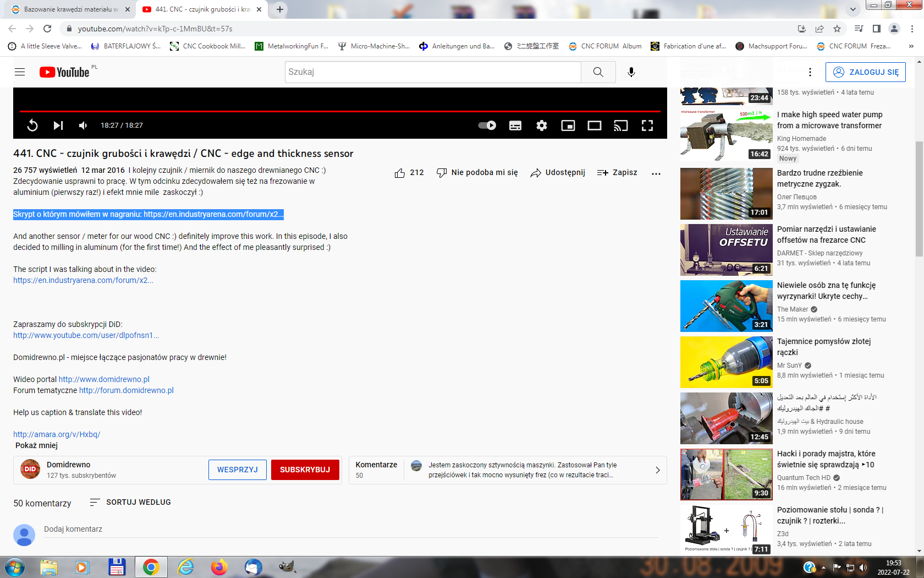
Task: Click the Nie podoba mi się dislike button
Action: 477,173
